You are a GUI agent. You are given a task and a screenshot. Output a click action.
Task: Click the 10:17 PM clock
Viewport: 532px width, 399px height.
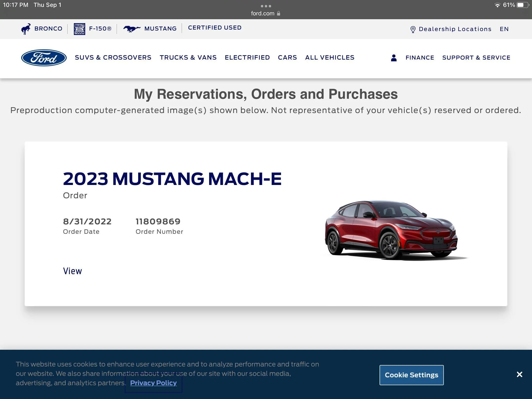tap(16, 5)
